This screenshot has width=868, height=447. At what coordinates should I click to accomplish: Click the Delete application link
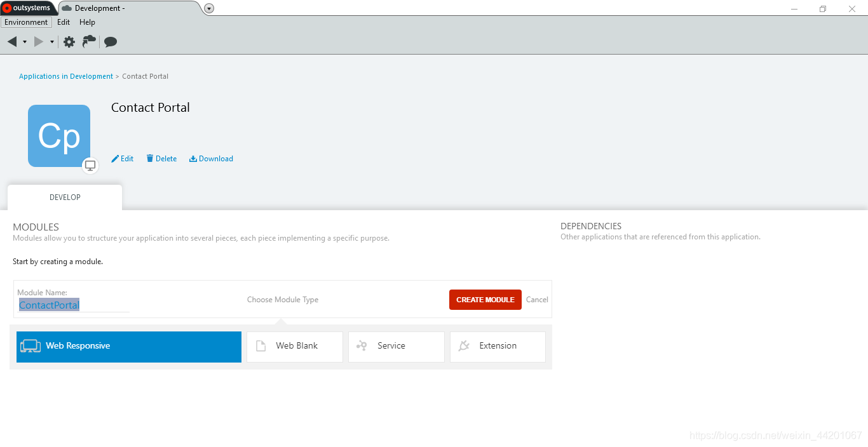(x=161, y=159)
